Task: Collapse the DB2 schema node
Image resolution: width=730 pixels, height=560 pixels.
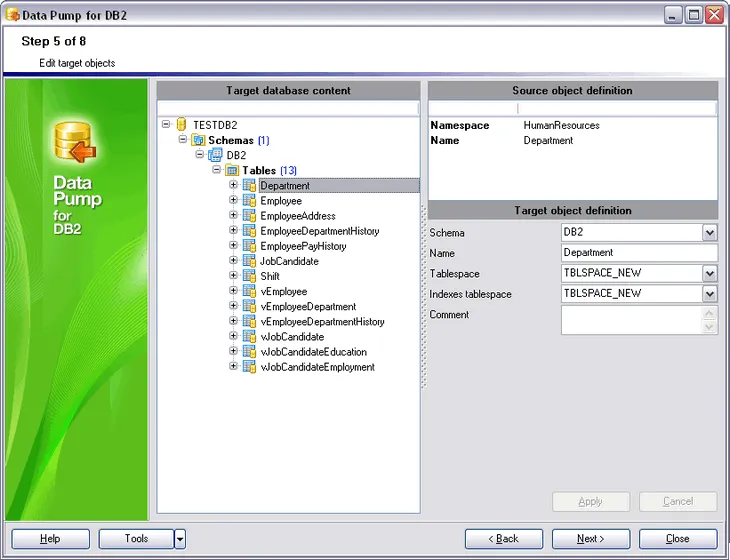Action: (200, 154)
